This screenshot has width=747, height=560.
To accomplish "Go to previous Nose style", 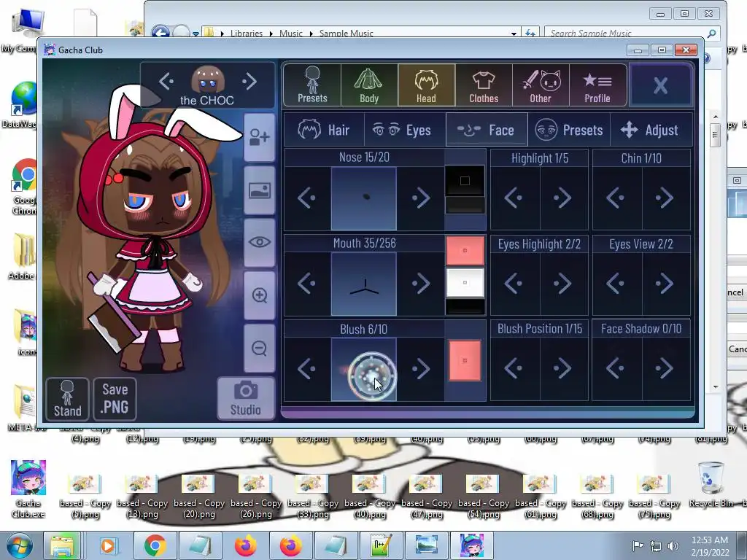I will point(307,198).
